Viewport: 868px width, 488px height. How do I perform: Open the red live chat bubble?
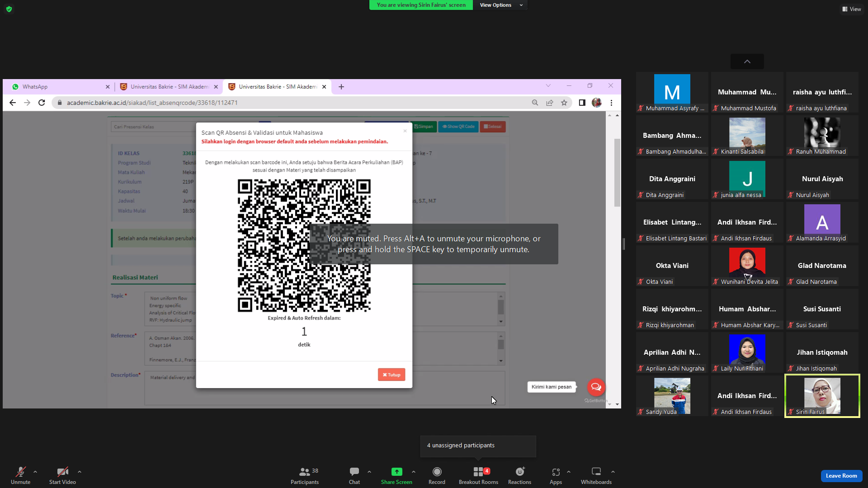pyautogui.click(x=596, y=387)
